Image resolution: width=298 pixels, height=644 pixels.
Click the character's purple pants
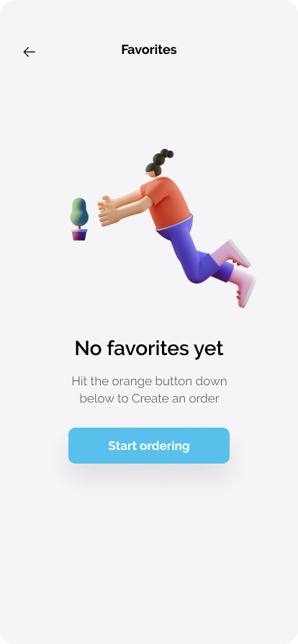click(x=194, y=251)
